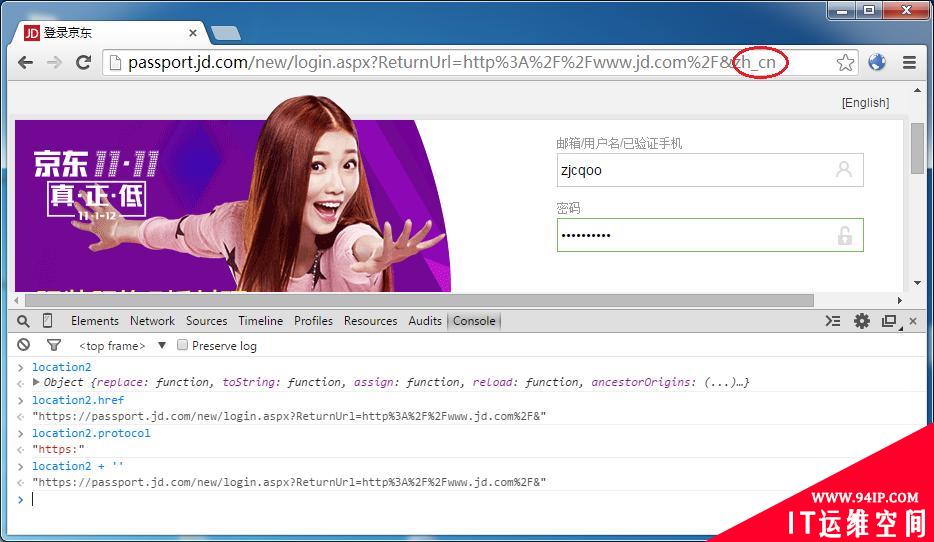Open the globe extension icon
Screen dimensions: 934x542
(x=877, y=62)
